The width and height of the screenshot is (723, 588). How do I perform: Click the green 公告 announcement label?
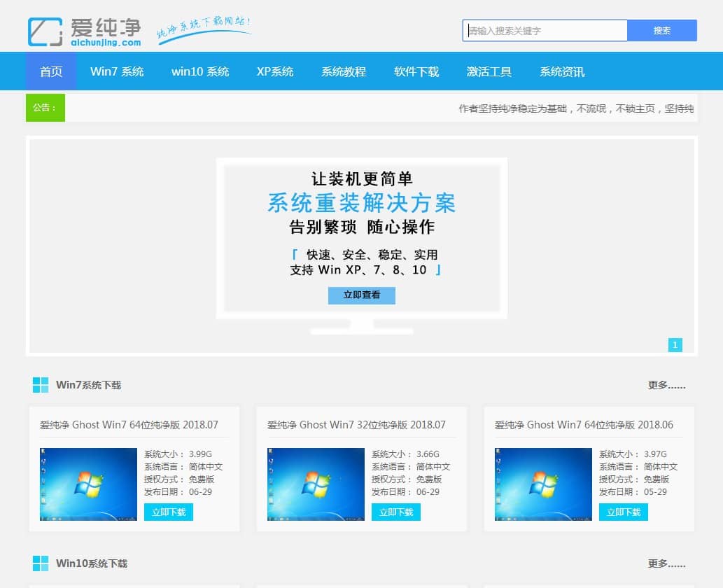click(45, 108)
